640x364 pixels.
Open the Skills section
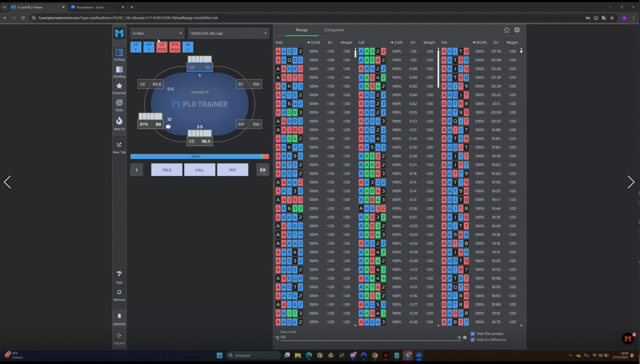[x=119, y=105]
